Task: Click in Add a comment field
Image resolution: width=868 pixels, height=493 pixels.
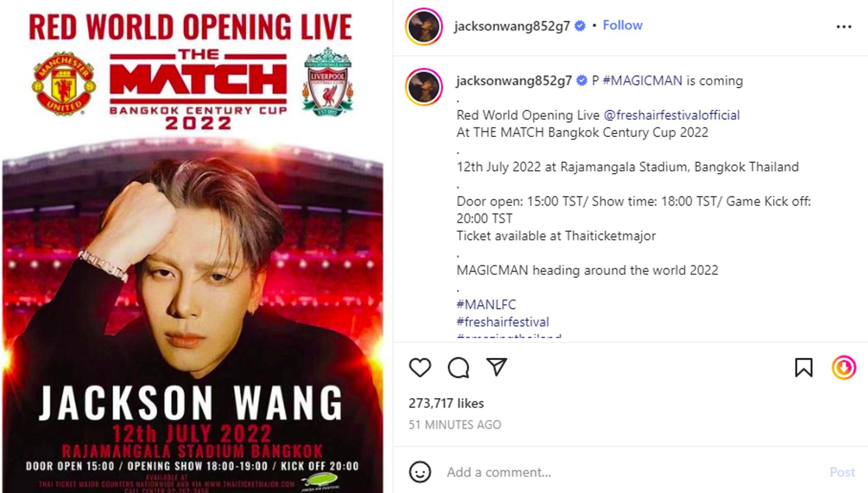Action: coord(633,472)
